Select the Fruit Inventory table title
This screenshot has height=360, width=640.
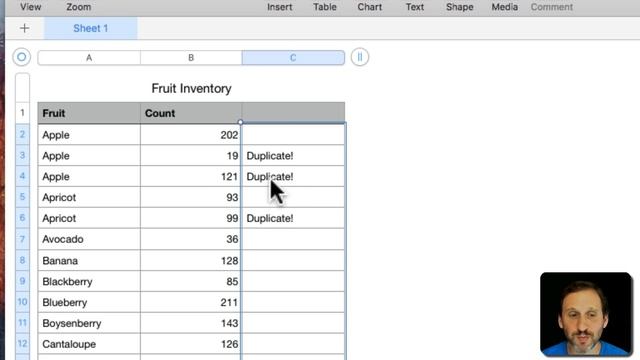point(191,88)
